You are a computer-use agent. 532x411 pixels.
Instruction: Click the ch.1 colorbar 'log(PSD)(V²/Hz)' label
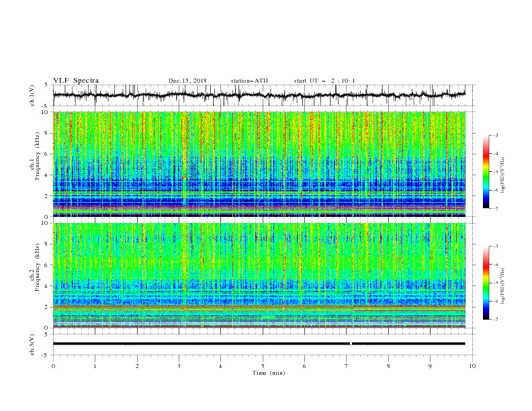[x=502, y=175]
